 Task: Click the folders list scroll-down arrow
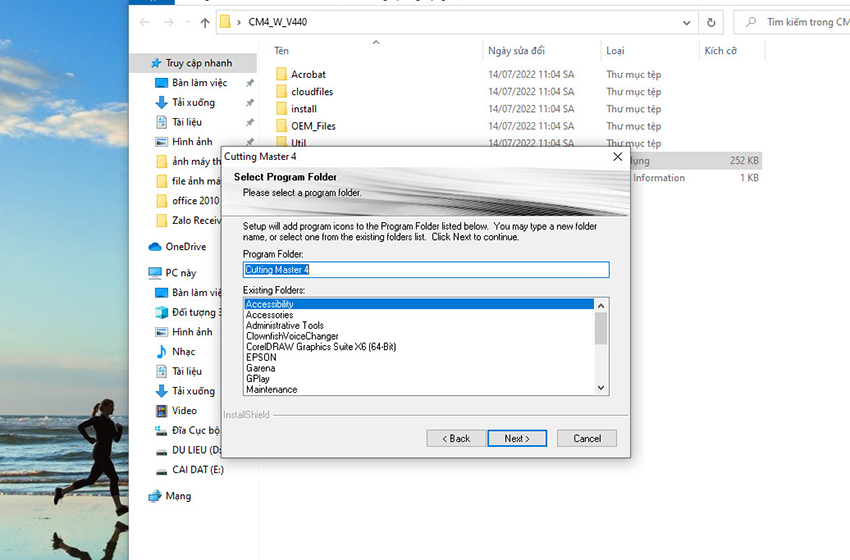pos(601,388)
